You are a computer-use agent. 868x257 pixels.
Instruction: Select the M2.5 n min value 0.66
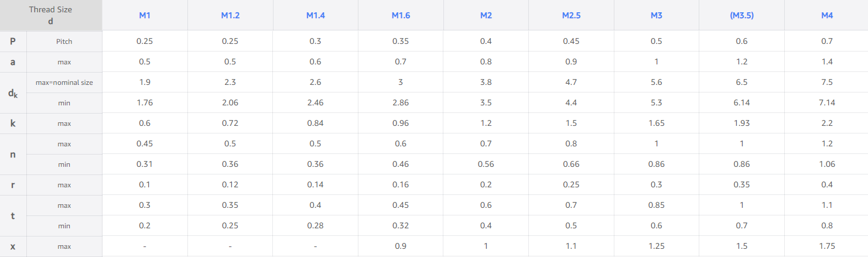pos(571,165)
